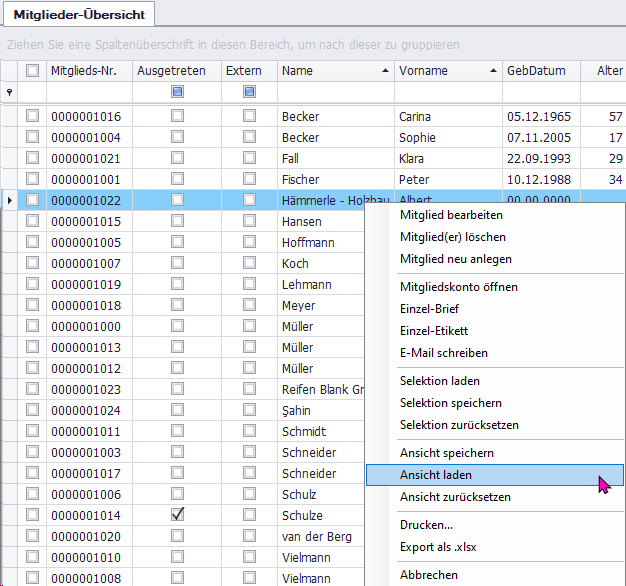Choose "Mitglied bearbeiten" from context menu
The height and width of the screenshot is (586, 626).
tap(451, 215)
